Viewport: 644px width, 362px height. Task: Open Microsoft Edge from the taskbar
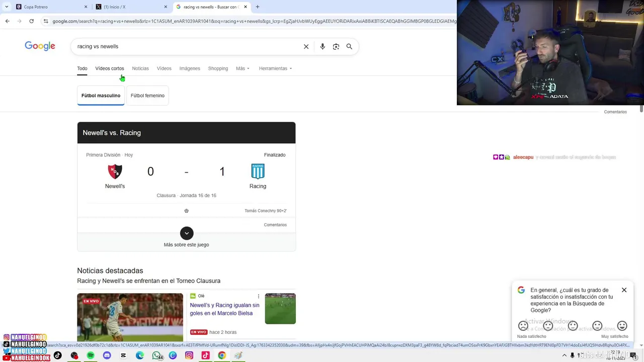[140, 355]
